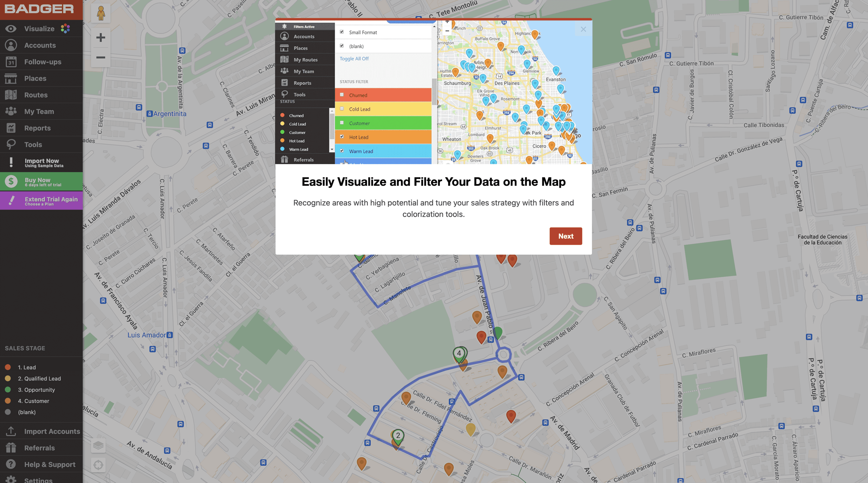Open the map layers button
Screen dimensions: 868x483
(x=98, y=446)
